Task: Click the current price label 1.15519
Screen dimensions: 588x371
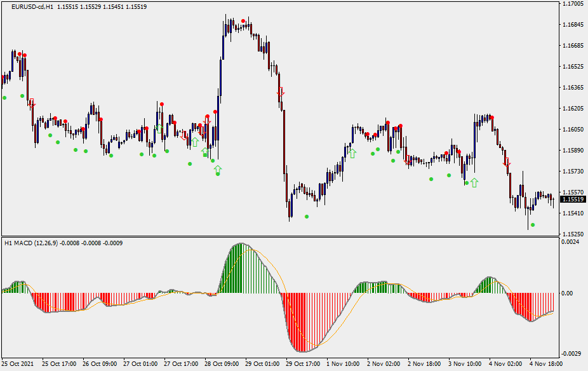Action: 573,199
